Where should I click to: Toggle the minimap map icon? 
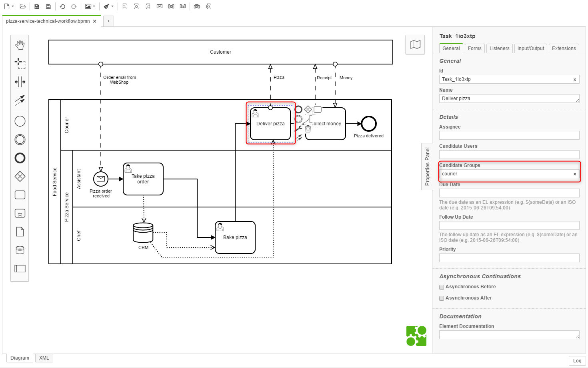(415, 44)
